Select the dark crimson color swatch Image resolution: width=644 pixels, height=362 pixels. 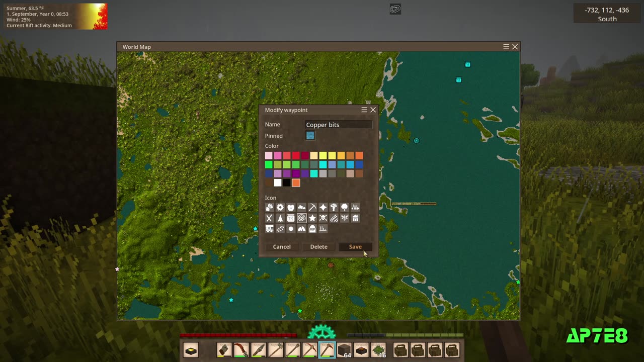pos(305,155)
